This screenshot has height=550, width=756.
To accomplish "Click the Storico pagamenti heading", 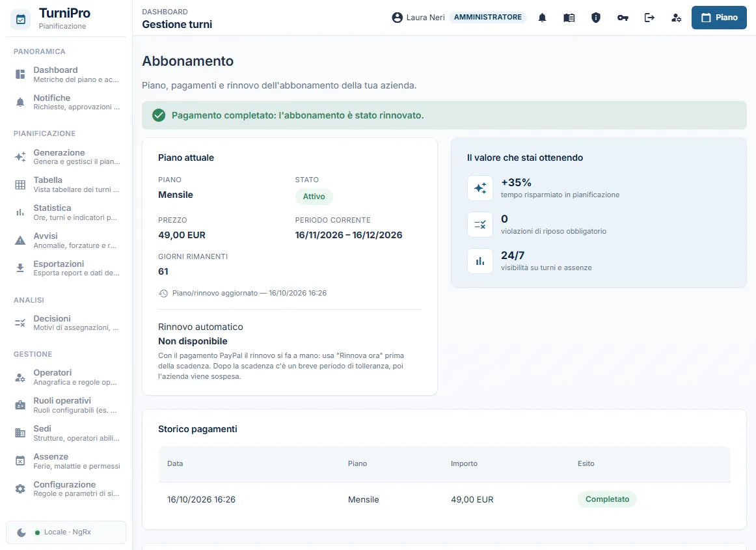I will (x=198, y=429).
